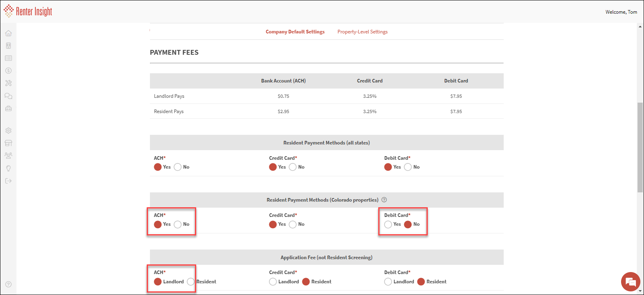Screen dimensions: 644x295
Task: Select No for all-states Debit Card
Action: point(408,167)
